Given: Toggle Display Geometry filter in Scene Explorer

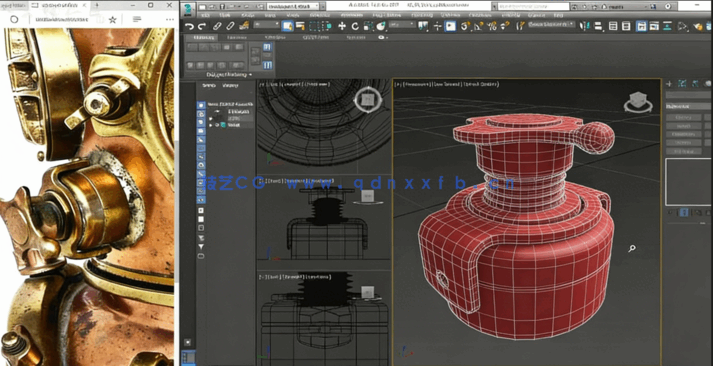Looking at the screenshot, I should coord(201,105).
